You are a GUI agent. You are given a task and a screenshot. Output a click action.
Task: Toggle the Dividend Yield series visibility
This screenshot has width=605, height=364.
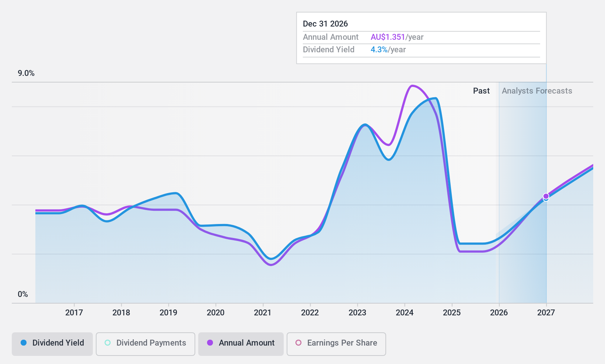tap(52, 343)
